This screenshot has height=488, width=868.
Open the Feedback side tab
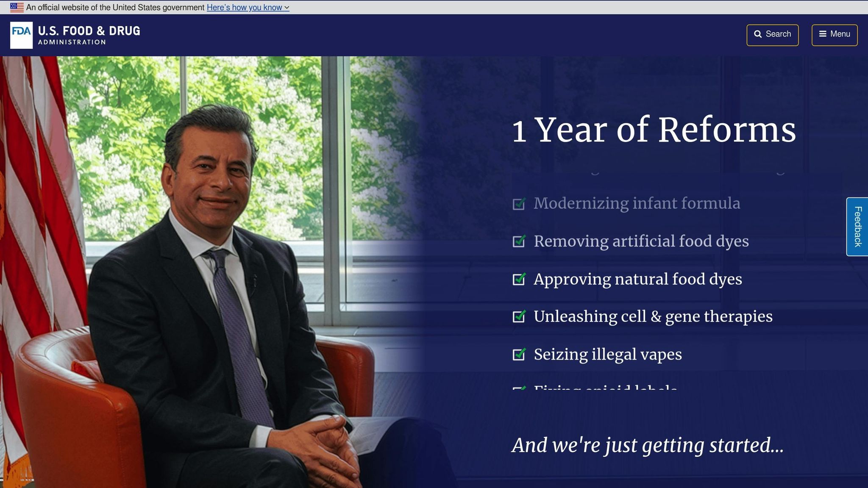pos(857,227)
